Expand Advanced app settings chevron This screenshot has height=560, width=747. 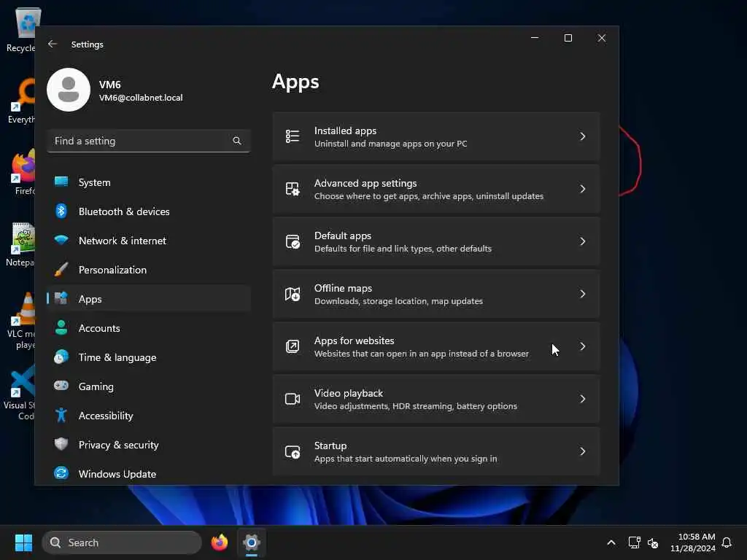(583, 189)
